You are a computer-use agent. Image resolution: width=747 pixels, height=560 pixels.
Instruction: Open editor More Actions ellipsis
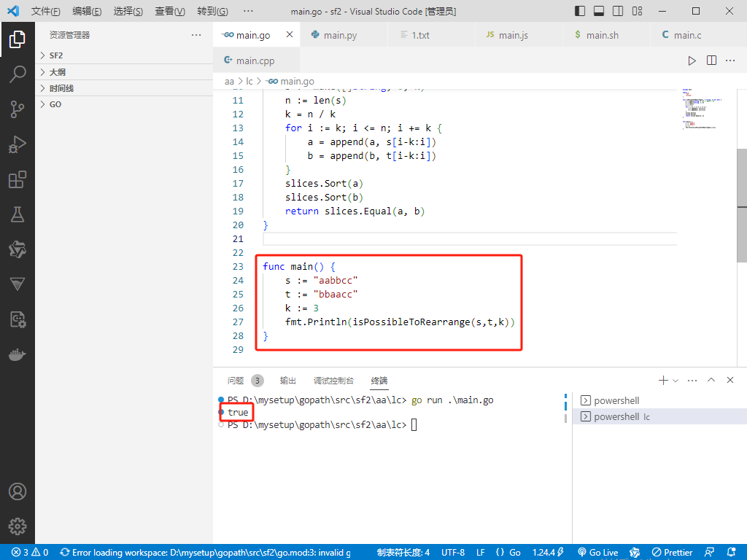tap(730, 61)
